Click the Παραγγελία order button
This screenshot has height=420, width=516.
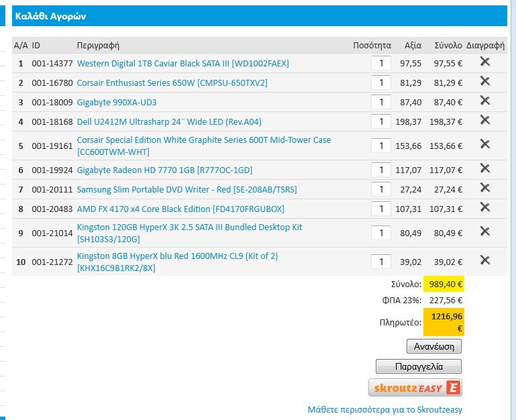point(419,366)
